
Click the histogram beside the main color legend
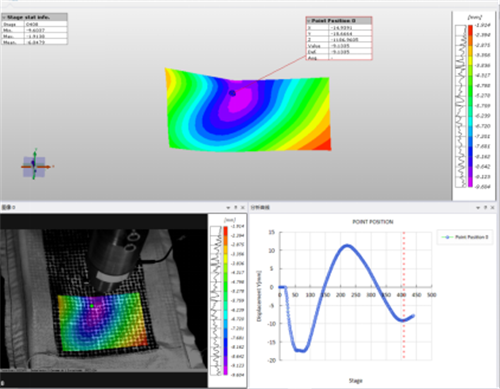click(461, 106)
